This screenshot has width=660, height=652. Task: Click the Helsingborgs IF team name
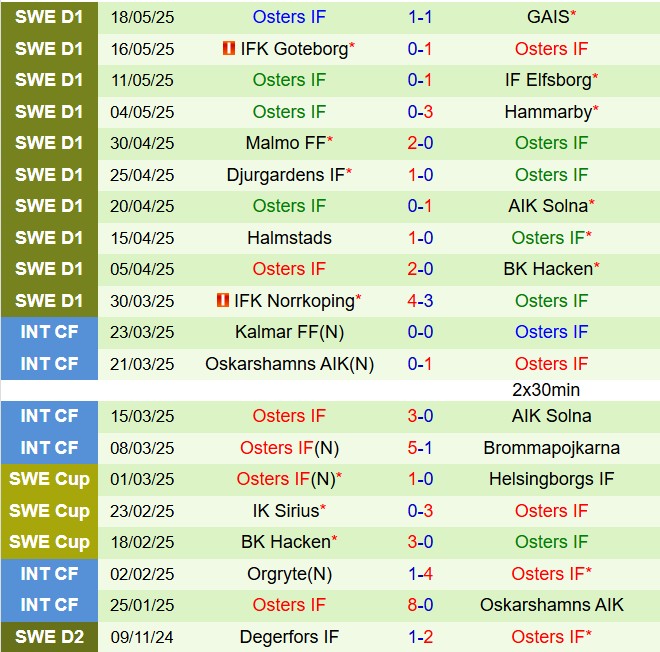pyautogui.click(x=551, y=479)
